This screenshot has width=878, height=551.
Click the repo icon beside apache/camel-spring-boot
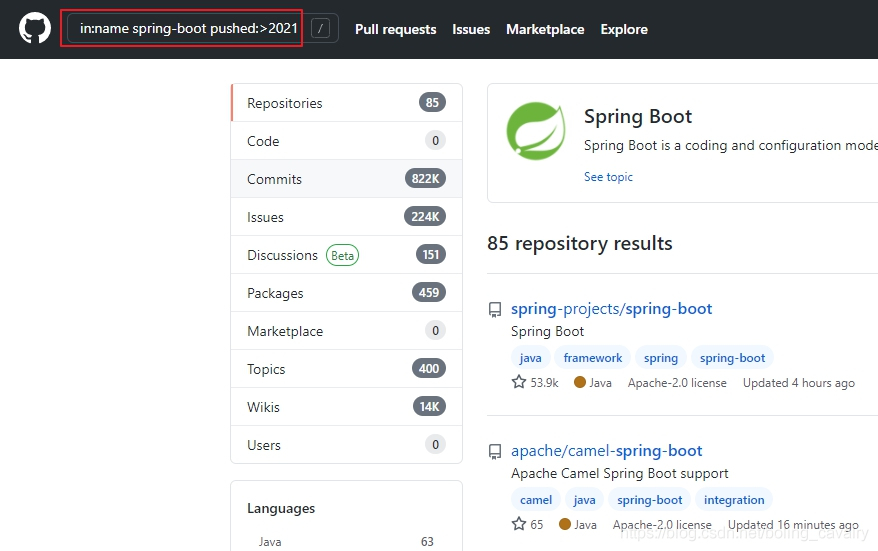coord(495,452)
